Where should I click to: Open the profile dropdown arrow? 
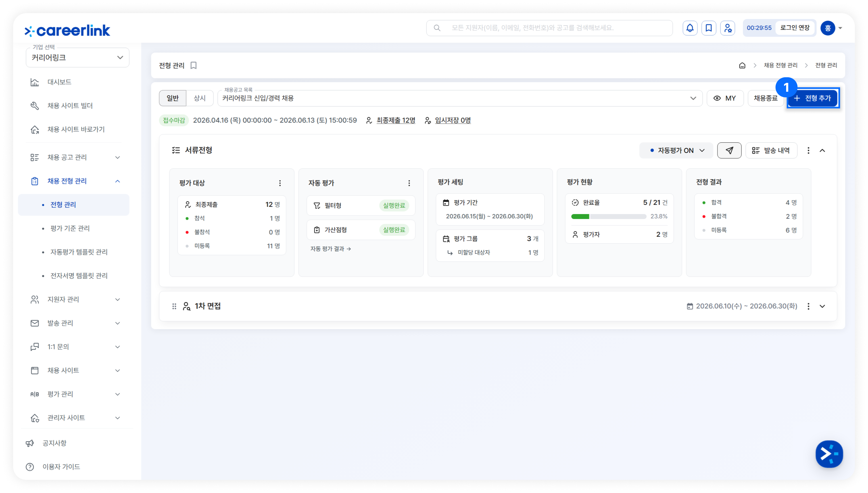[x=840, y=28]
